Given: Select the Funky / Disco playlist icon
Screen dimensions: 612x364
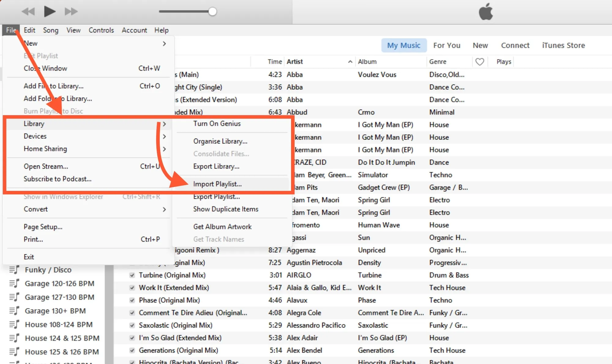Looking at the screenshot, I should click(x=14, y=270).
